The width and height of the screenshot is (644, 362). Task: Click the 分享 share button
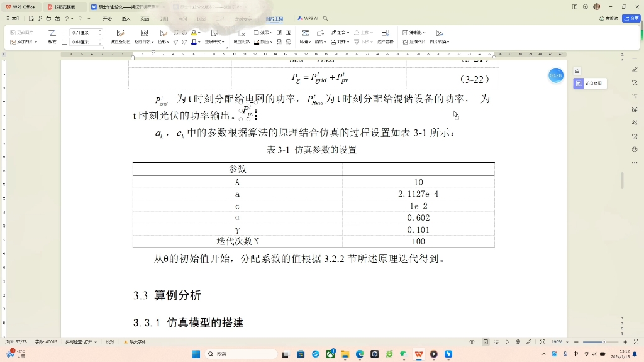pos(630,18)
